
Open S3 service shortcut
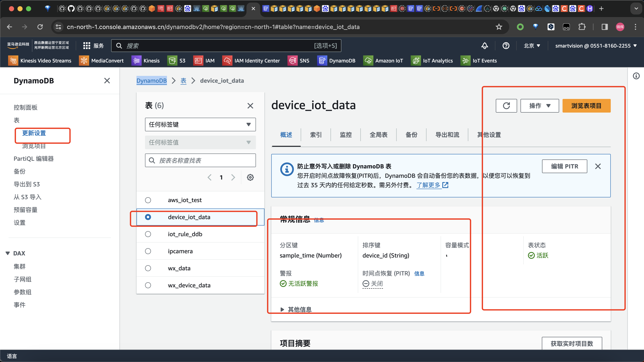click(x=176, y=61)
